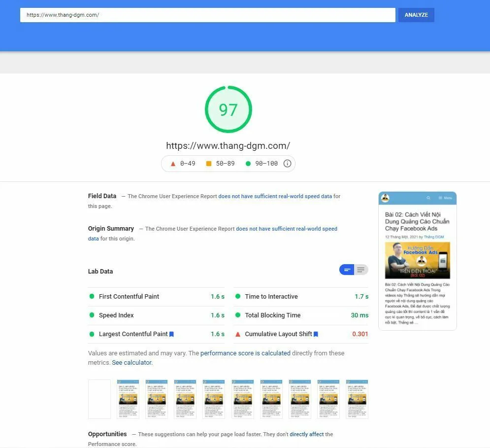This screenshot has width=490, height=448.
Task: Select the orange square 50-89 legend icon
Action: (x=209, y=164)
